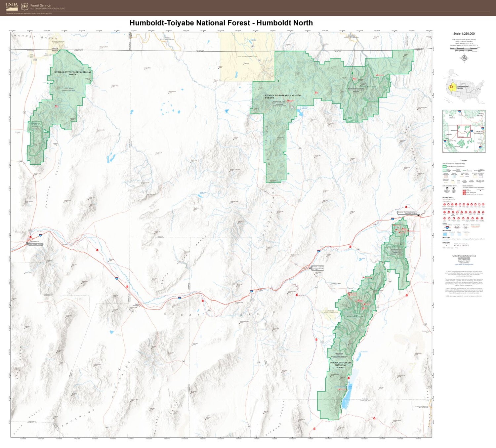Click the 'Supervisor's Office' contact text
The width and height of the screenshot is (496, 448).
tap(464, 258)
